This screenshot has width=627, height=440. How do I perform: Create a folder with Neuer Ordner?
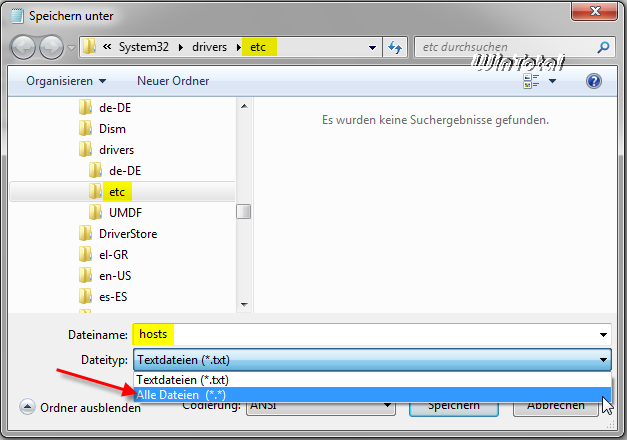[173, 81]
